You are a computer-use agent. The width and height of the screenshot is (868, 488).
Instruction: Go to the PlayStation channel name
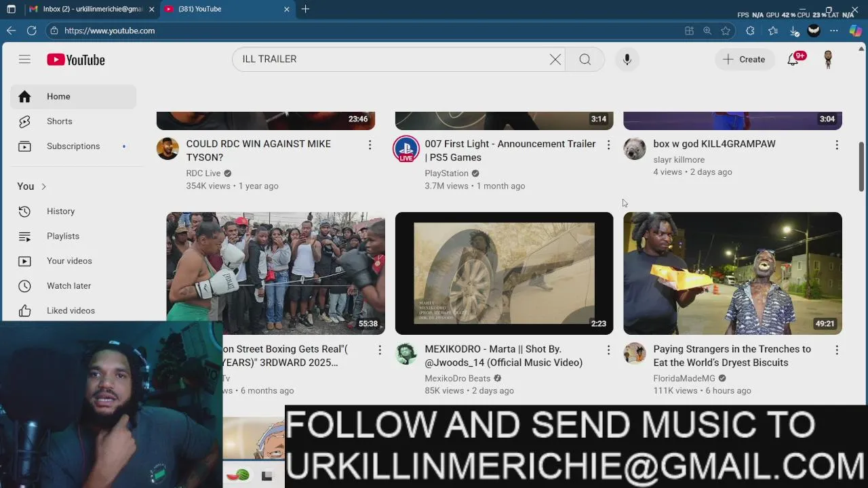coord(446,174)
